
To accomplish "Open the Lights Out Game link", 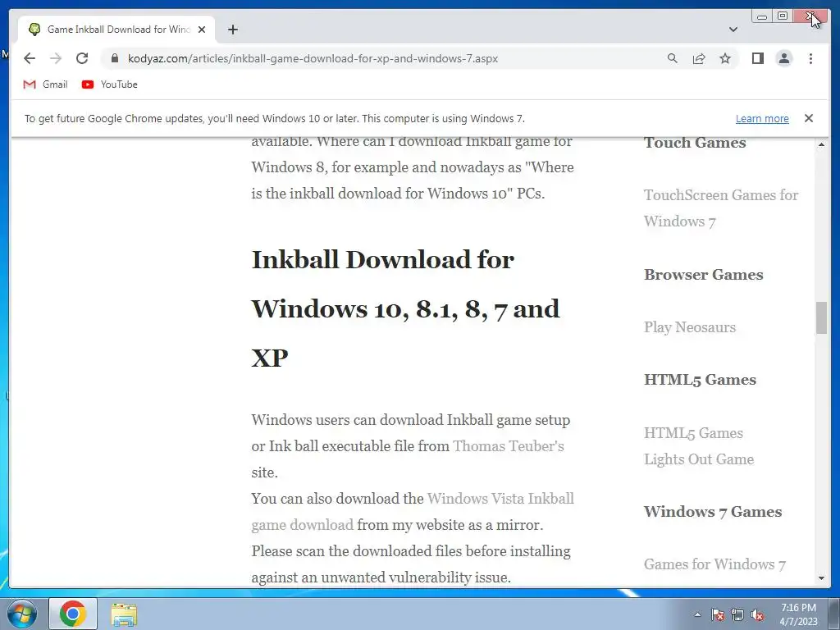I will (699, 459).
